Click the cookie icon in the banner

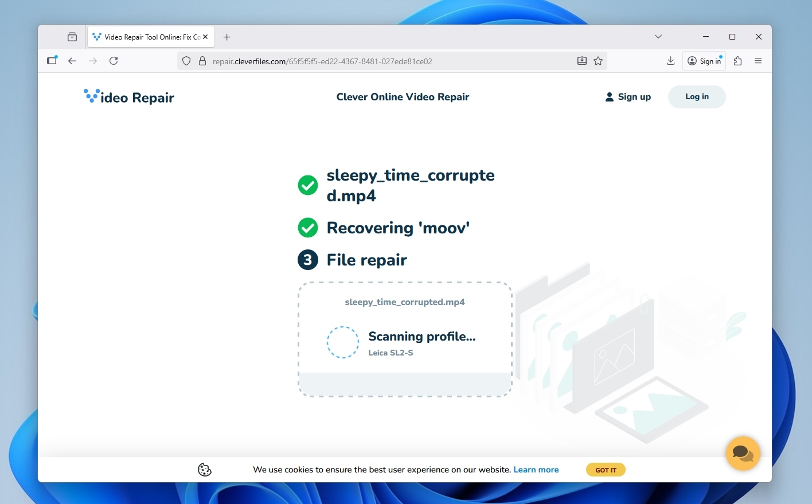click(204, 469)
